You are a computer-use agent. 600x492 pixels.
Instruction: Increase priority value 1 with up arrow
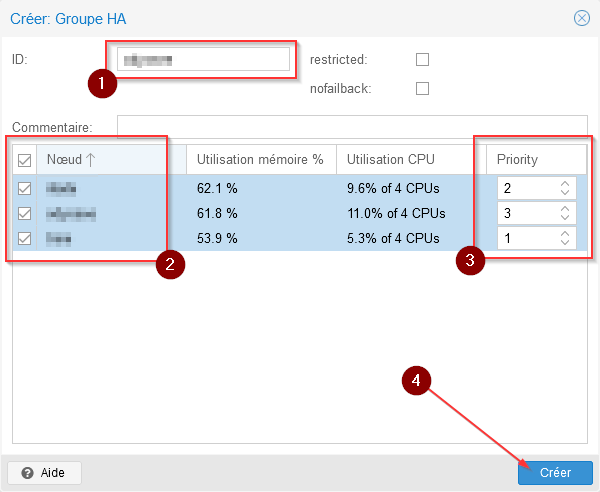[565, 233]
